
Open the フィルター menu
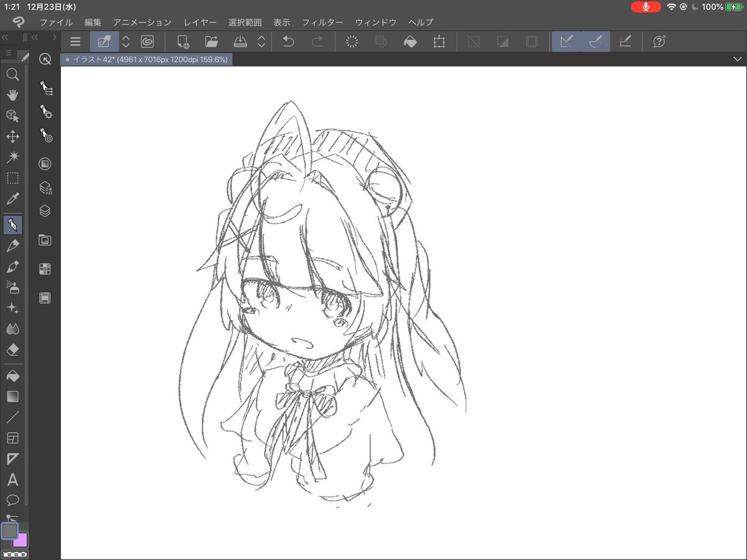[322, 22]
